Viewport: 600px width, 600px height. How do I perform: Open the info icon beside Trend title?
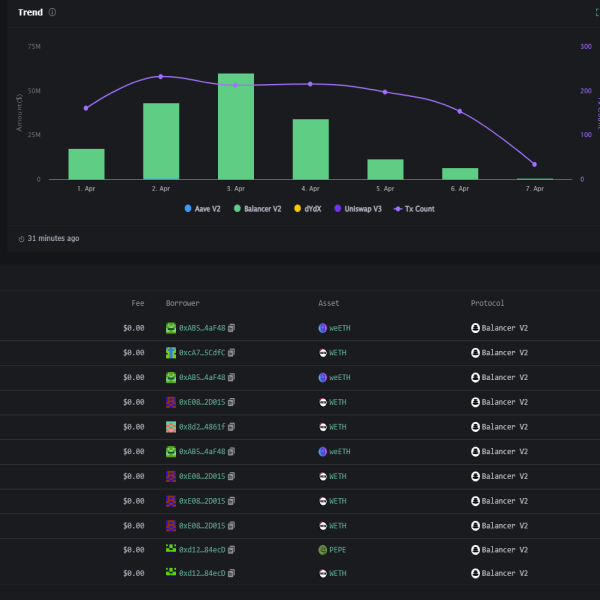click(52, 12)
